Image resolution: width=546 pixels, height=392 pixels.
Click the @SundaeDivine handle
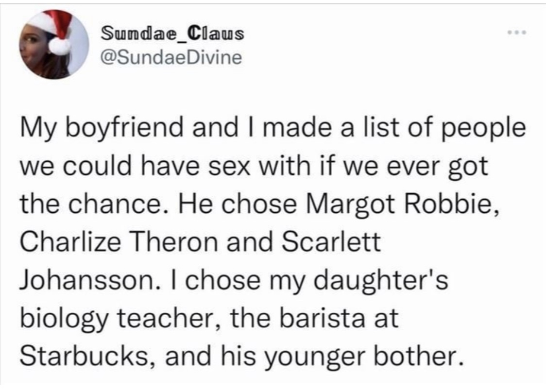click(x=170, y=58)
